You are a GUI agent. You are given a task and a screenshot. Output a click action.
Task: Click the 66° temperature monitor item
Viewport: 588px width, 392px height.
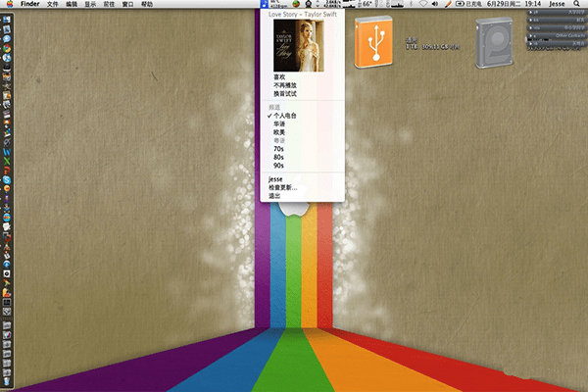point(365,4)
